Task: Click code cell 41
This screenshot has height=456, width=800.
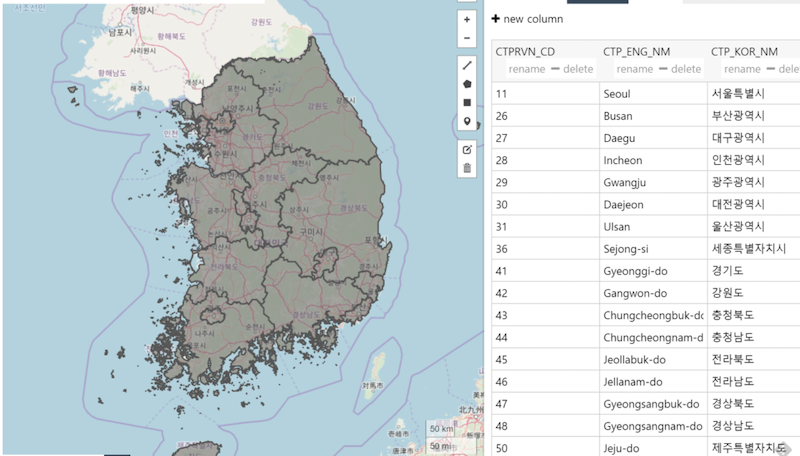Action: [x=545, y=271]
